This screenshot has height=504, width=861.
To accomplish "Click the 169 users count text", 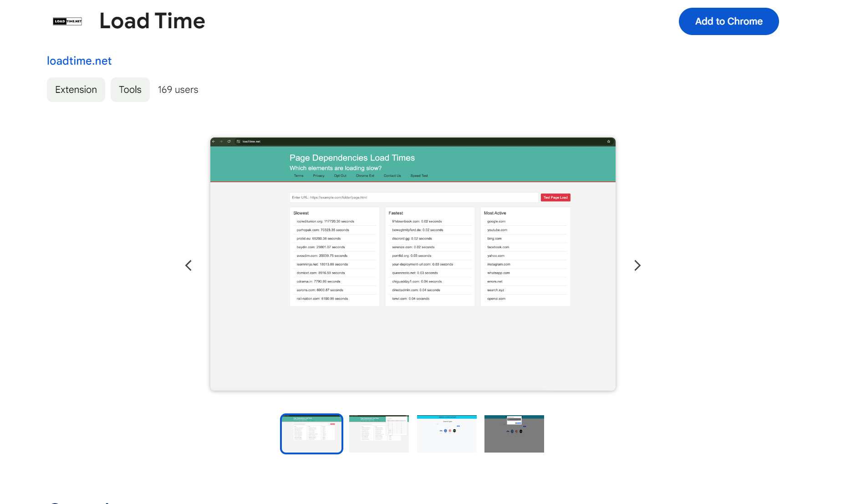I will [x=178, y=90].
